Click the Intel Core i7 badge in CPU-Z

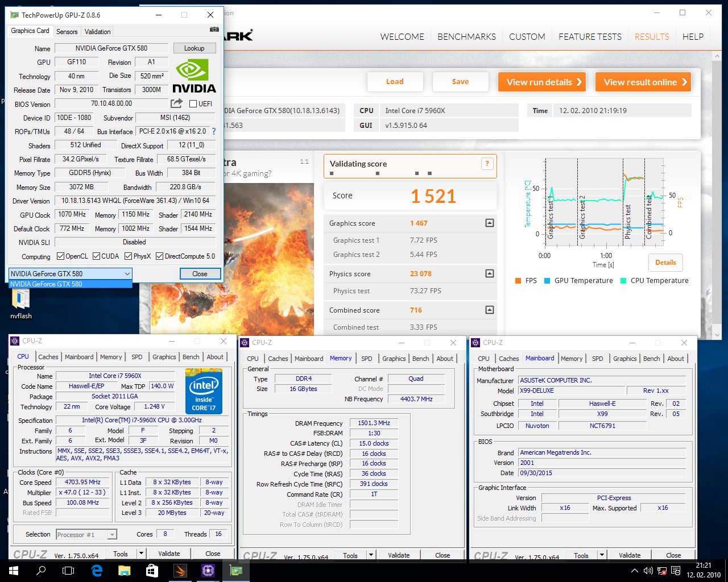point(204,392)
